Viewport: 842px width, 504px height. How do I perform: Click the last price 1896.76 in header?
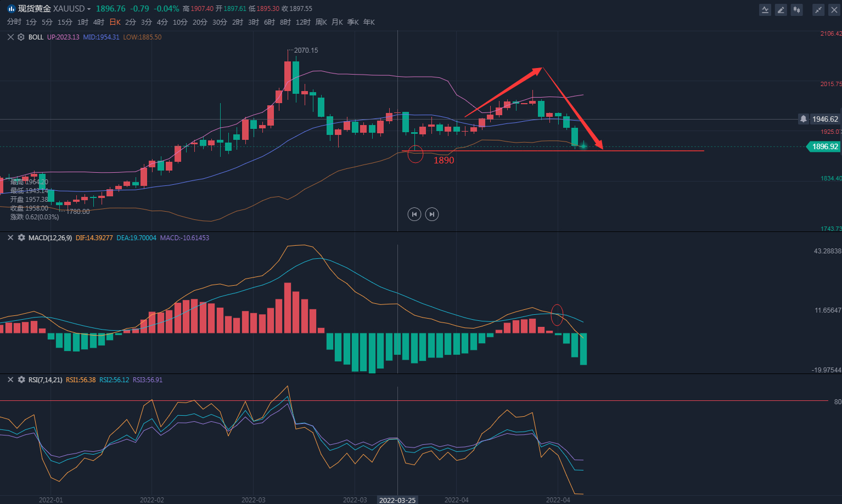(x=110, y=9)
